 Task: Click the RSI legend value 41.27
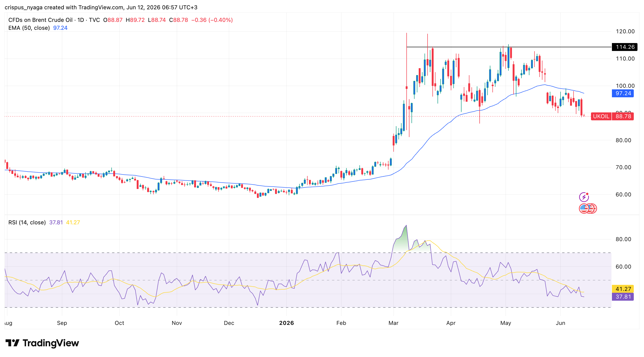pyautogui.click(x=73, y=222)
